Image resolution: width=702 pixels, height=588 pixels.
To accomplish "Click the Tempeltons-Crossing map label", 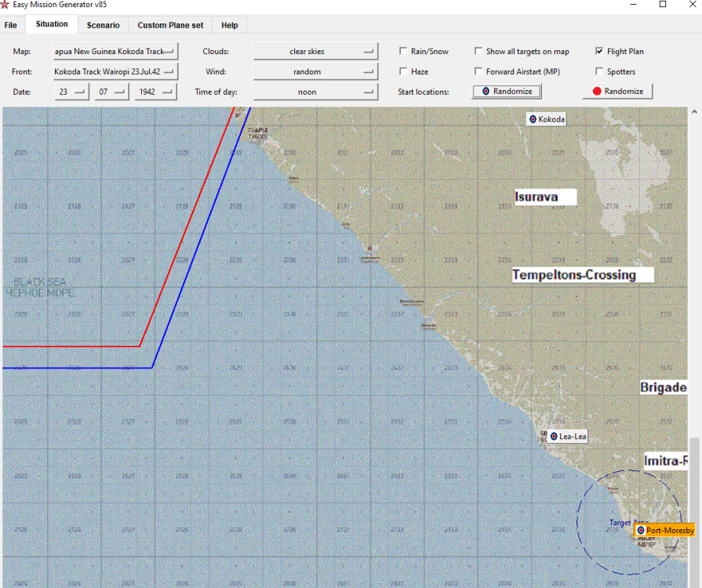I will [583, 274].
